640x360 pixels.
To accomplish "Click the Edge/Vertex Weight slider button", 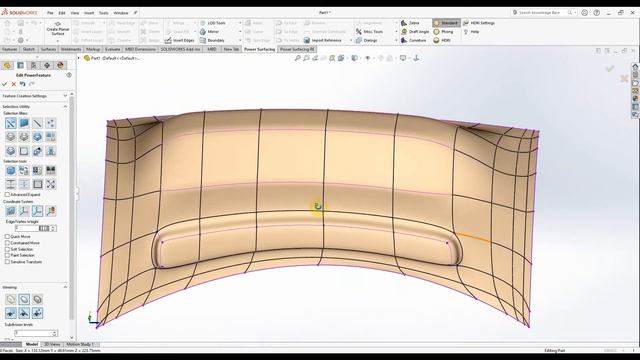I will coord(44,228).
